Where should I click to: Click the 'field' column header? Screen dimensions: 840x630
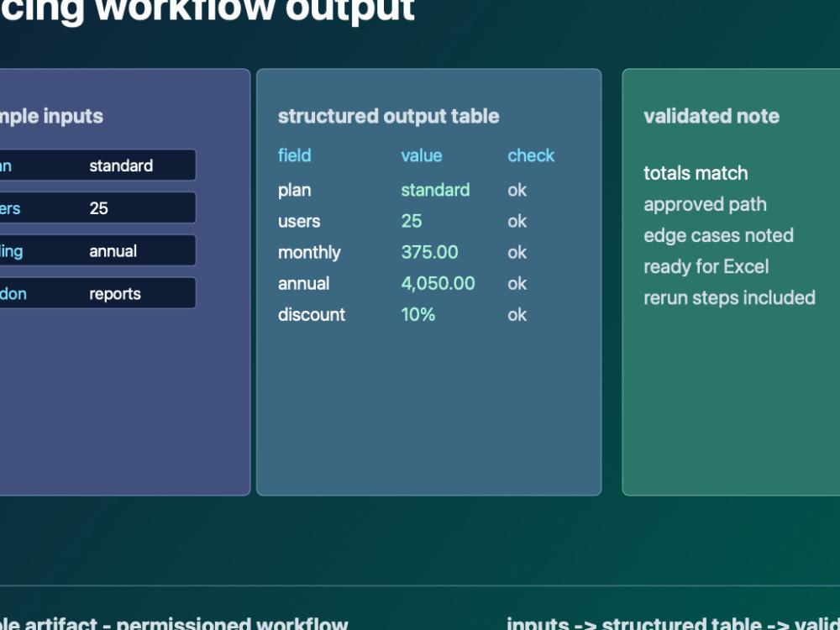pos(295,155)
